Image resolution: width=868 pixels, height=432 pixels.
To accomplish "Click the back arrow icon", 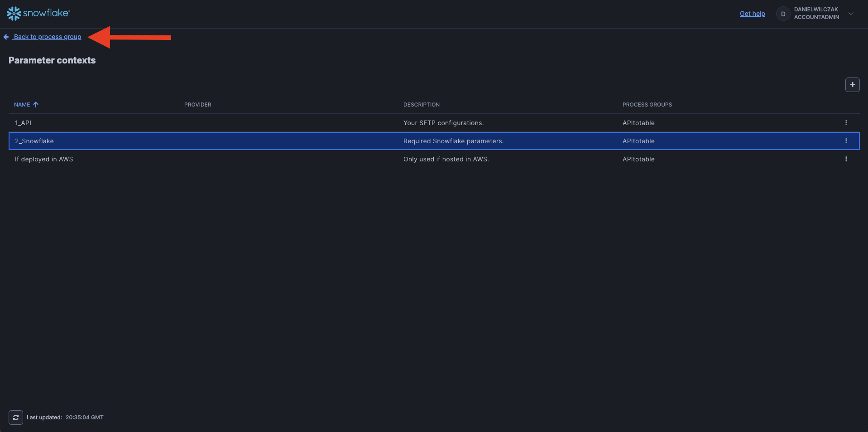I will pyautogui.click(x=6, y=37).
